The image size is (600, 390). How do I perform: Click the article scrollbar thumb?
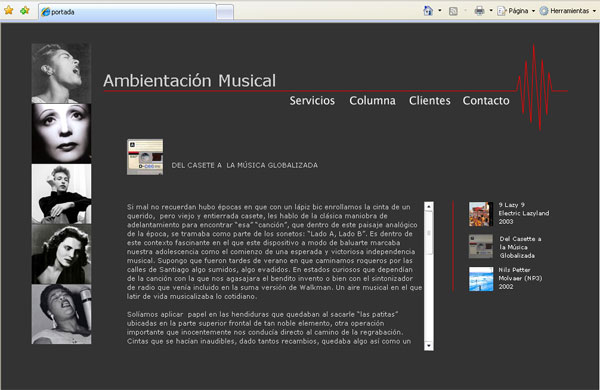[x=429, y=232]
